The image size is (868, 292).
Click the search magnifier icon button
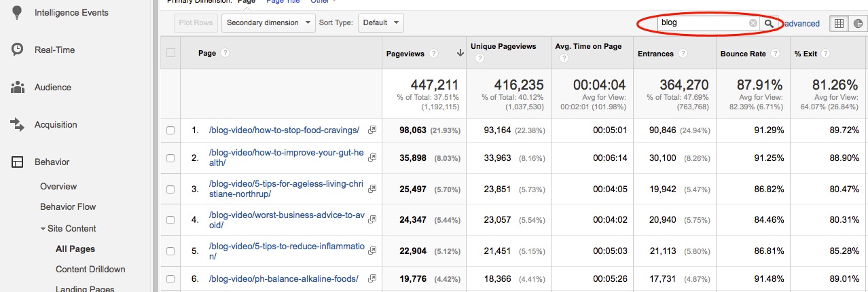pos(769,23)
